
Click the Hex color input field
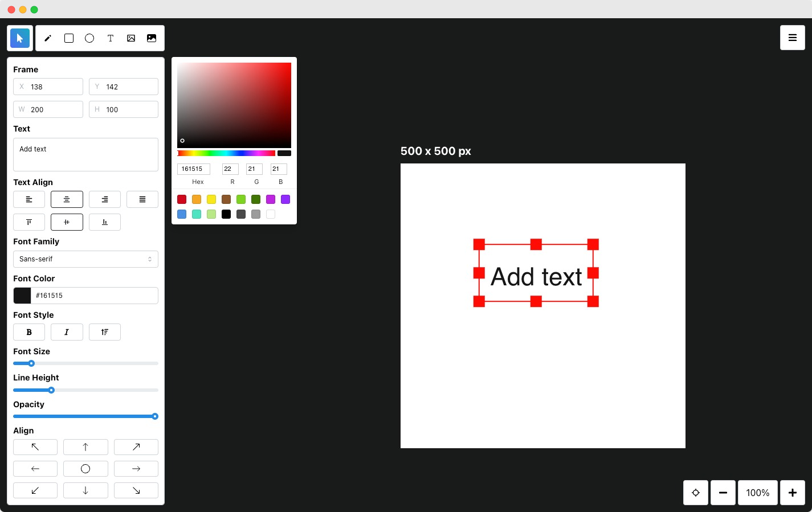[194, 169]
